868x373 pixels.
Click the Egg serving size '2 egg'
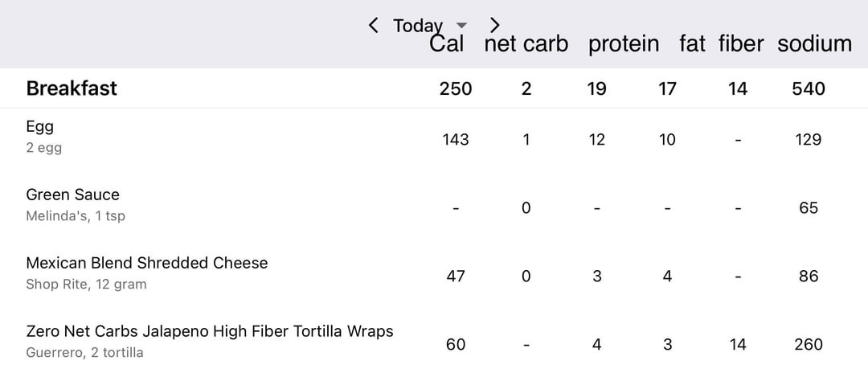coord(43,148)
